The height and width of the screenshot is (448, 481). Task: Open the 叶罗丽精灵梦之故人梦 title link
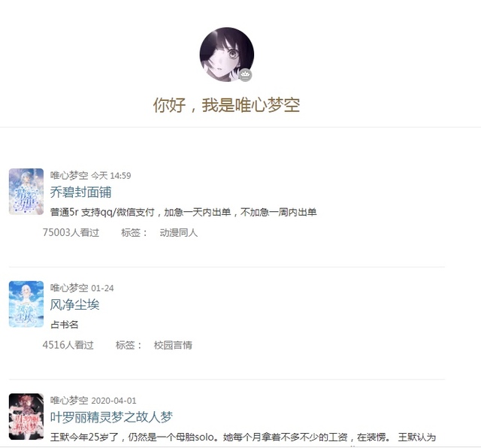[111, 417]
